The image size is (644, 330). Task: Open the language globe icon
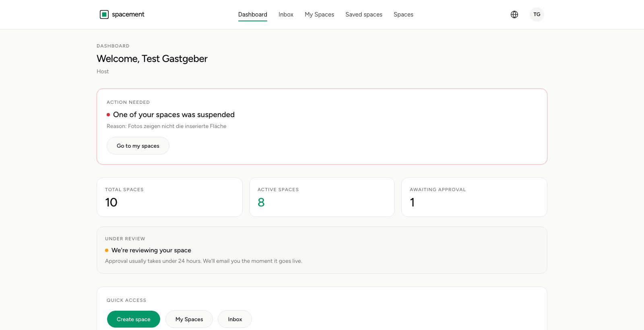click(514, 14)
